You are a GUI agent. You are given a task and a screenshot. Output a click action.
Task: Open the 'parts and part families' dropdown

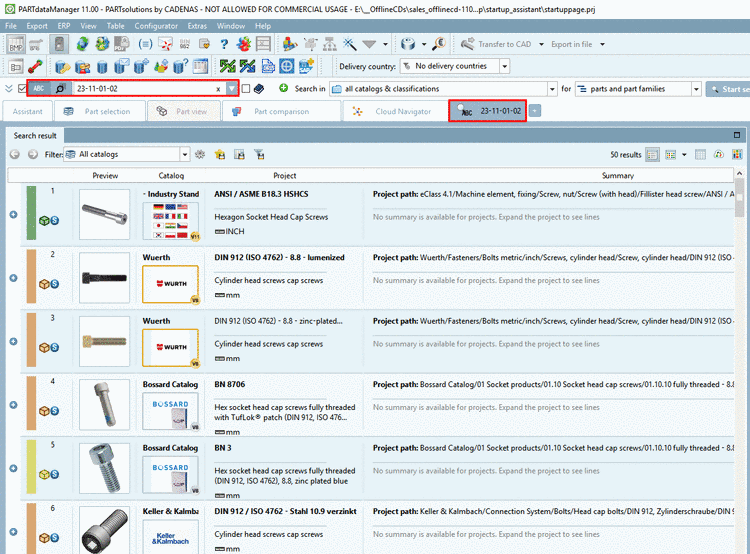[696, 89]
